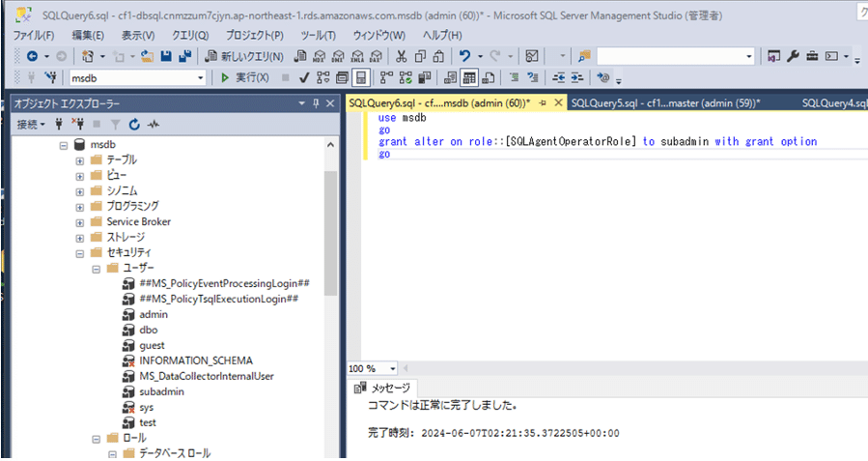Comment out the selected lines
Screen dimensions: 868x461
click(515, 77)
